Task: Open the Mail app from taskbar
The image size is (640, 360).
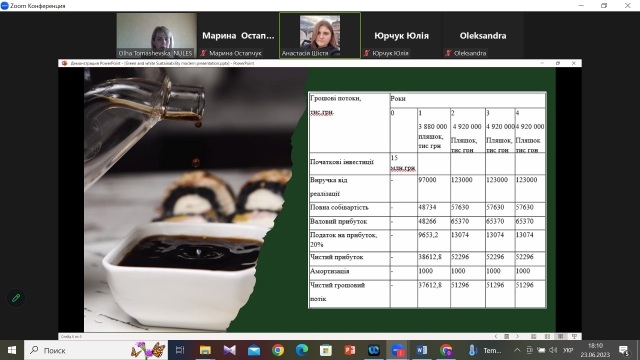Action: (x=253, y=350)
